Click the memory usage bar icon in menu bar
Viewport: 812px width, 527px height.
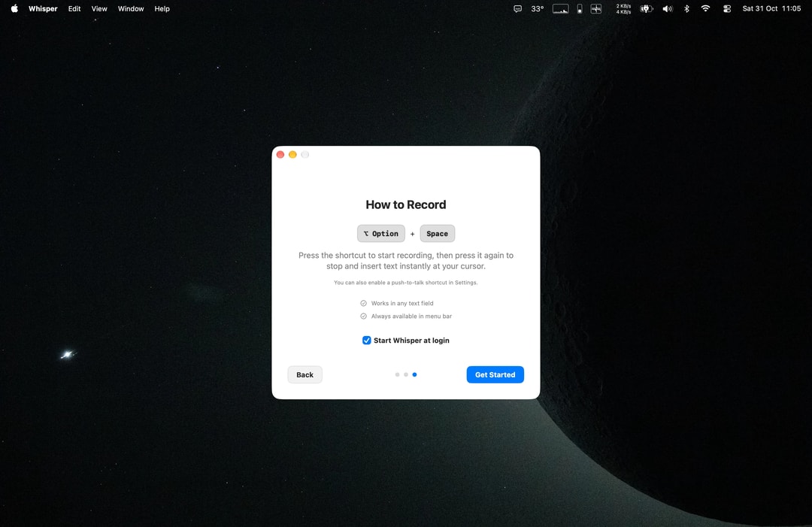tap(580, 9)
